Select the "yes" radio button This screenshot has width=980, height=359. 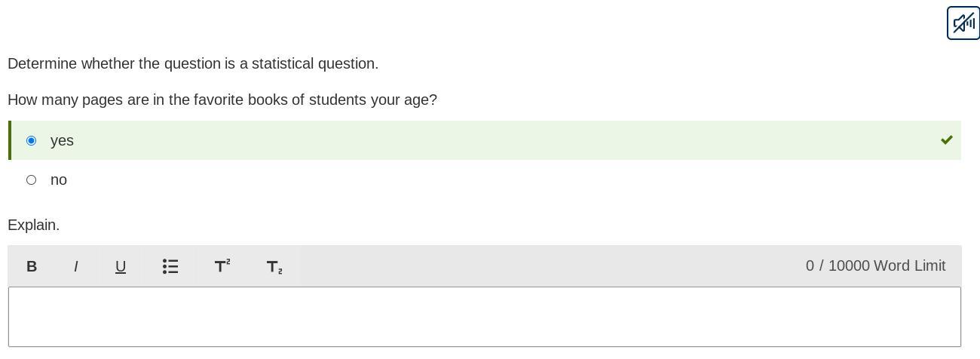click(31, 140)
